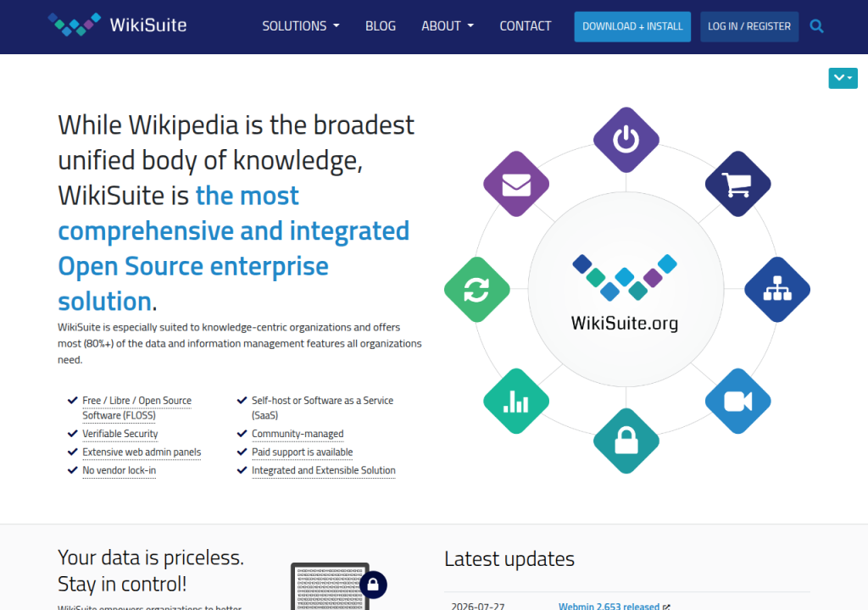
Task: Open the BLOG menu item
Action: 381,26
